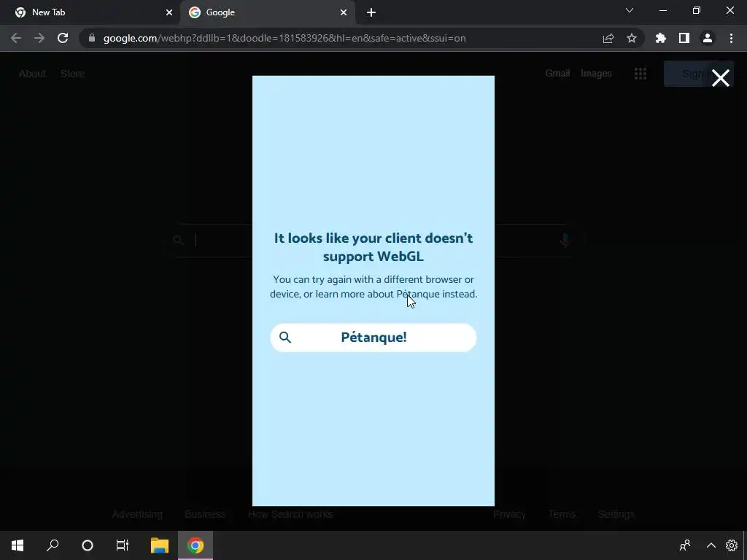Open Task View on the taskbar
Image resolution: width=747 pixels, height=560 pixels.
[123, 545]
